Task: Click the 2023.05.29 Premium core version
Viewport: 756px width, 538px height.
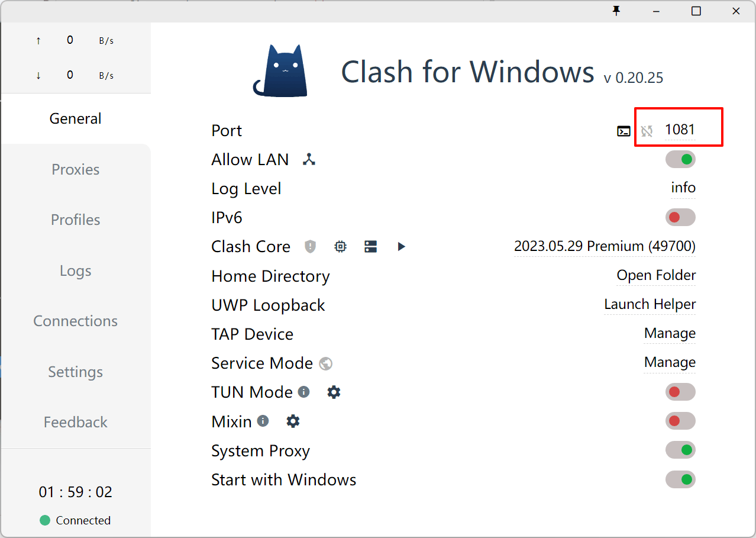Action: pyautogui.click(x=605, y=246)
